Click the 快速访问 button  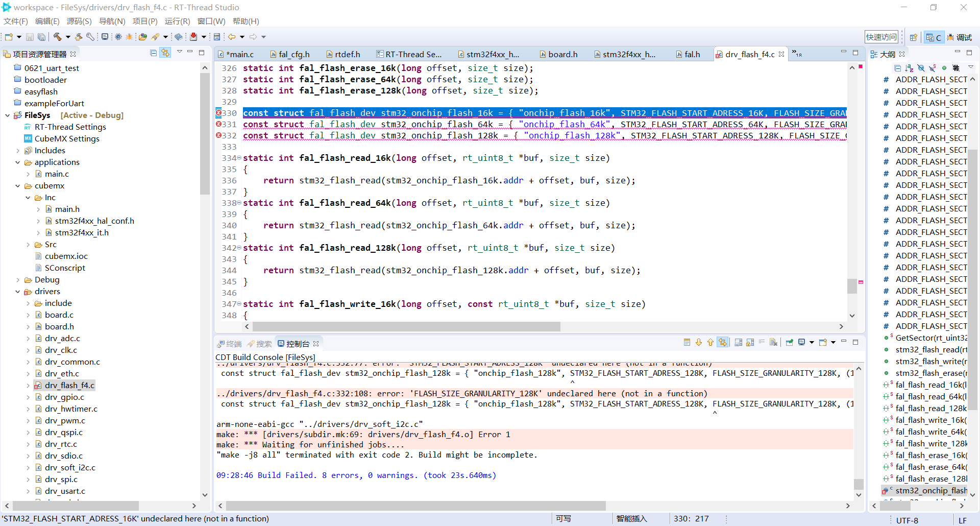point(881,36)
